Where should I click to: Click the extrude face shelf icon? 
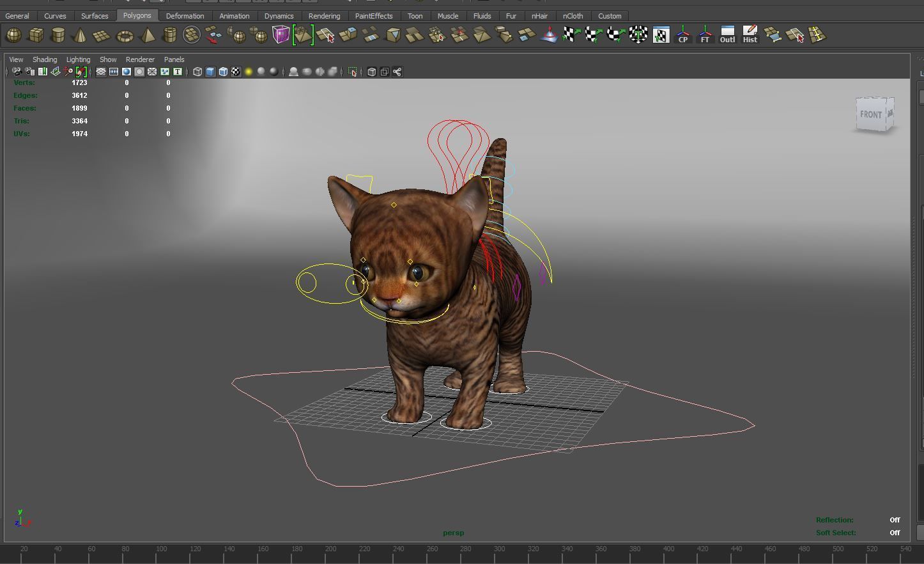(x=348, y=35)
